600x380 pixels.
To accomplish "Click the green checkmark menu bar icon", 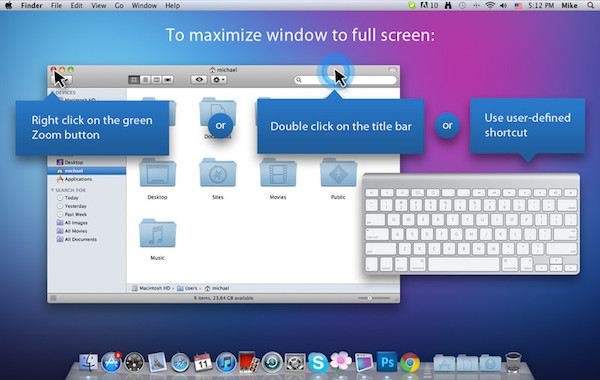I will coord(412,5).
